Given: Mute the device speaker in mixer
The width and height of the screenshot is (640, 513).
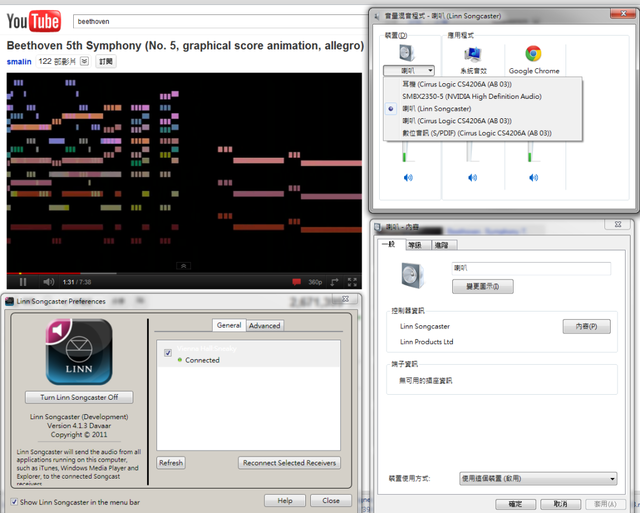Looking at the screenshot, I should (408, 178).
